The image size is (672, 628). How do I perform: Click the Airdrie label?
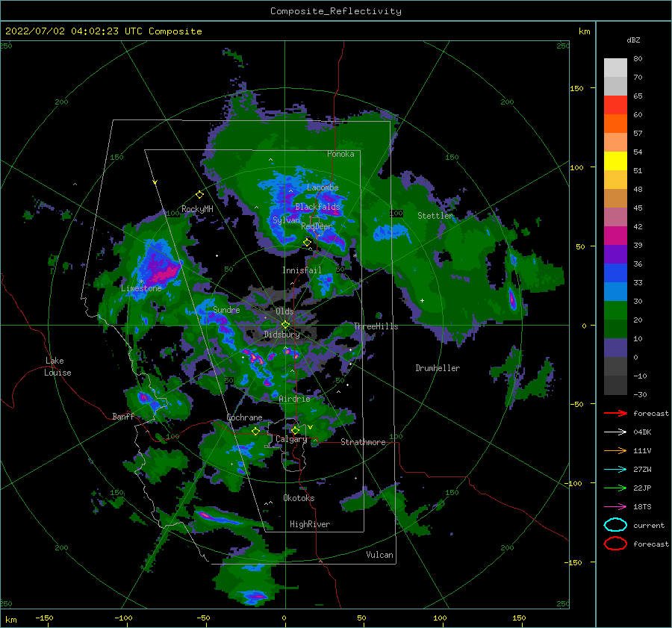coord(294,399)
